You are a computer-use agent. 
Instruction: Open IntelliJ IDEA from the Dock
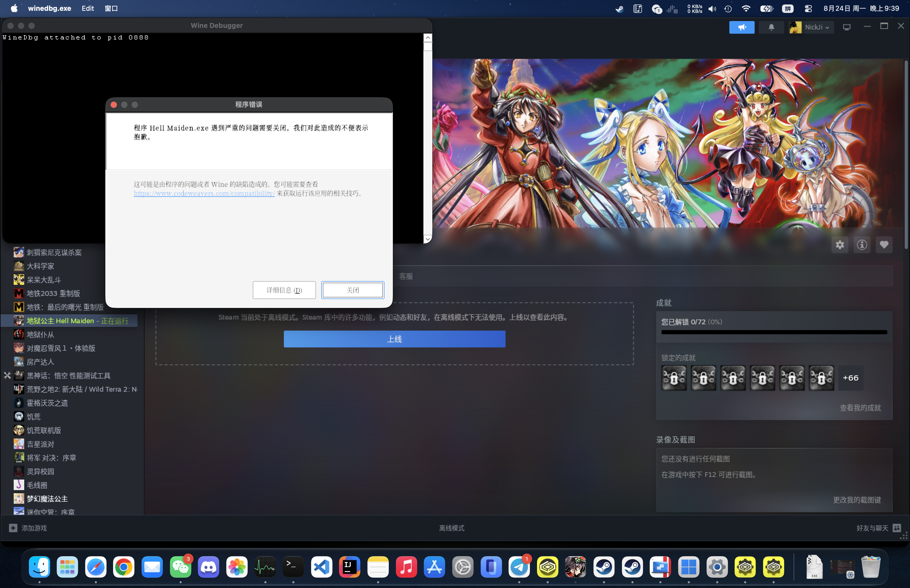coord(350,567)
